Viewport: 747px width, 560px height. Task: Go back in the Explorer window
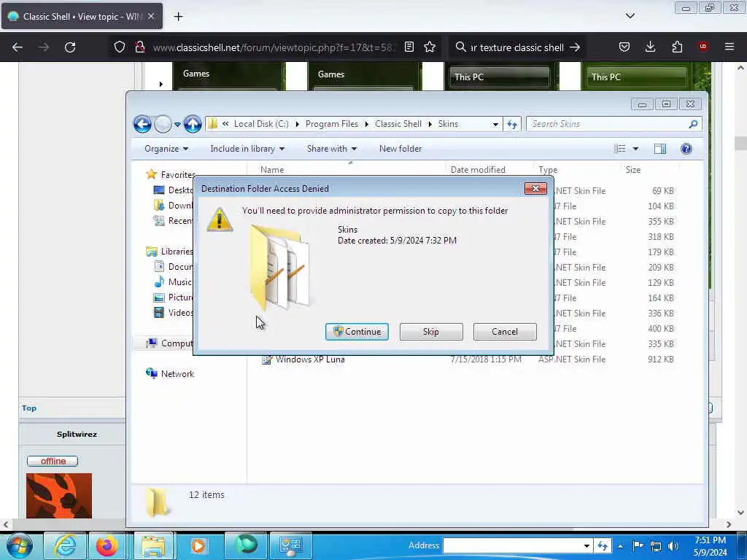tap(142, 124)
